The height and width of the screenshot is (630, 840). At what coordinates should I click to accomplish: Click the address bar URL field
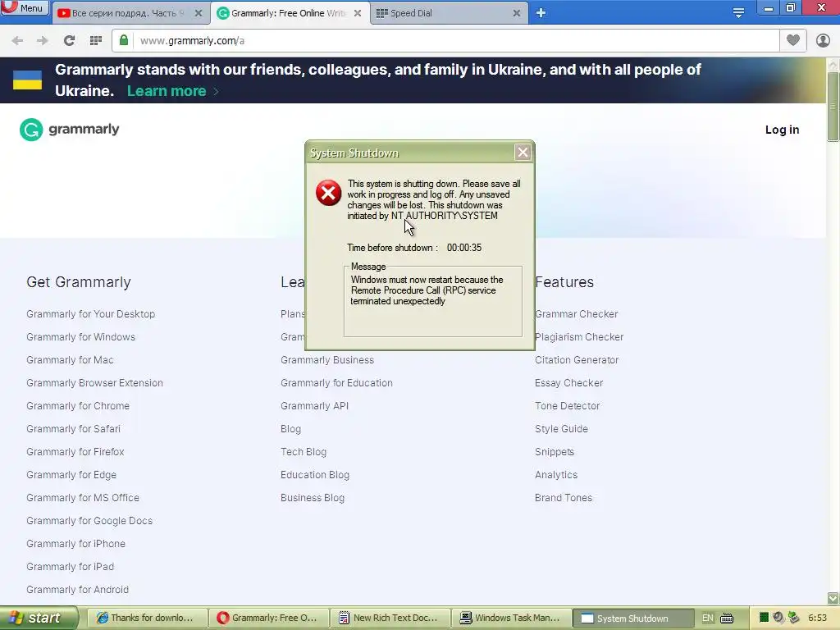pos(455,41)
